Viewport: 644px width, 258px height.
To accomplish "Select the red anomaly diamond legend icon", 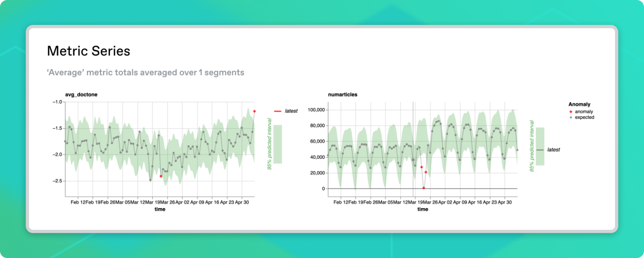I will 571,112.
